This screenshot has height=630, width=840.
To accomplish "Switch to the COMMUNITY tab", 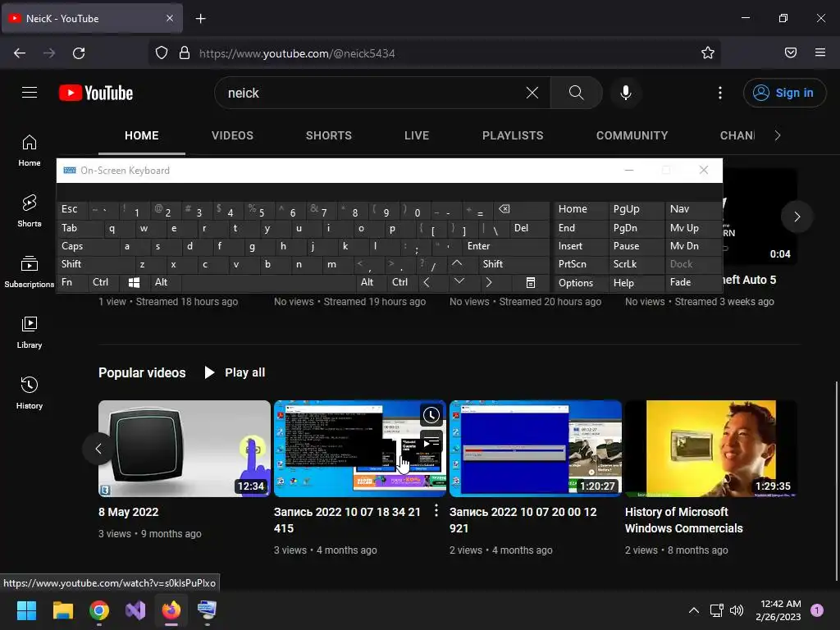I will click(632, 135).
